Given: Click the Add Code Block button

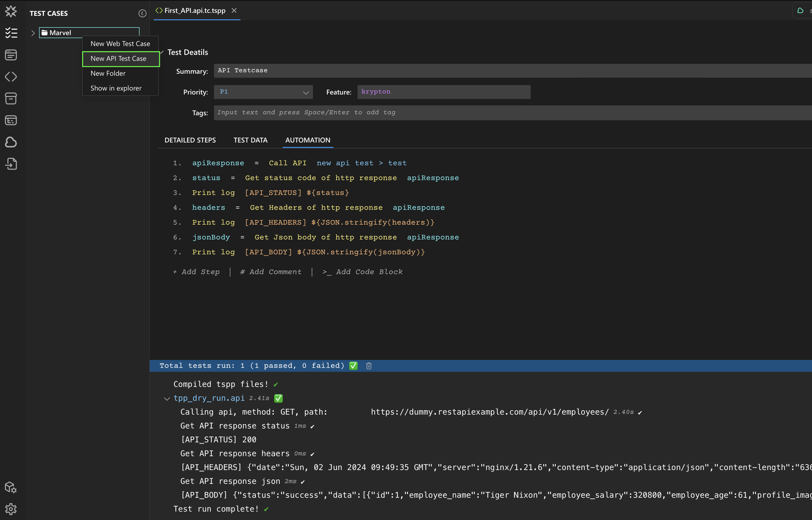Looking at the screenshot, I should pos(363,272).
